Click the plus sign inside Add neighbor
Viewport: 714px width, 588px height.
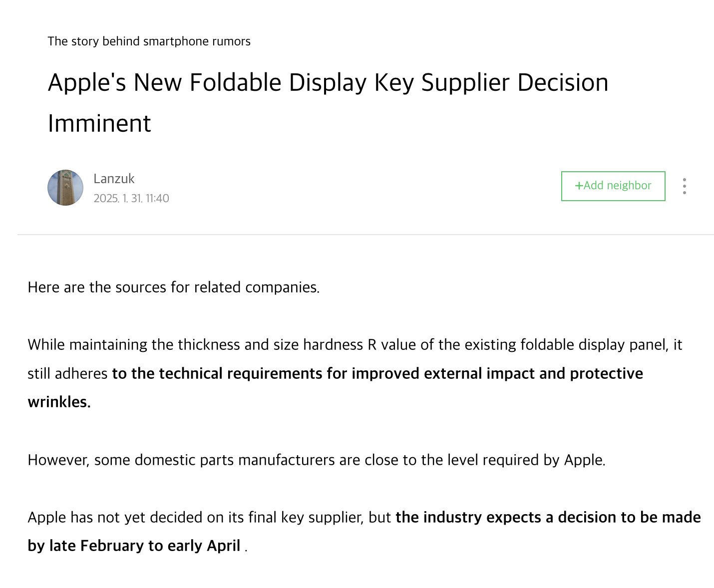click(x=579, y=186)
